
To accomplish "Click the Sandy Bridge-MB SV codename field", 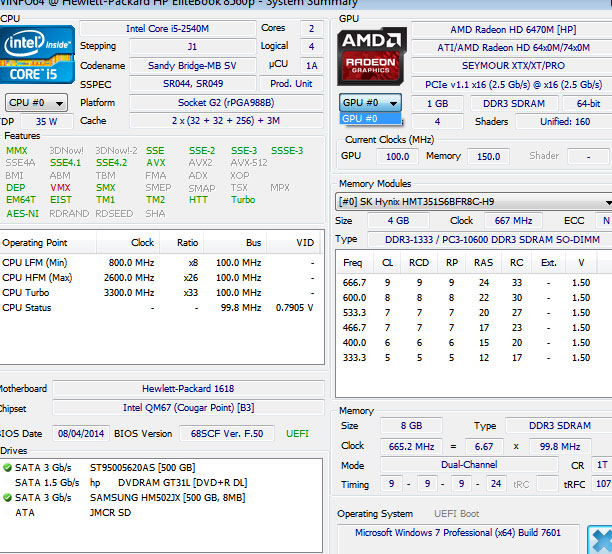I will [x=192, y=66].
